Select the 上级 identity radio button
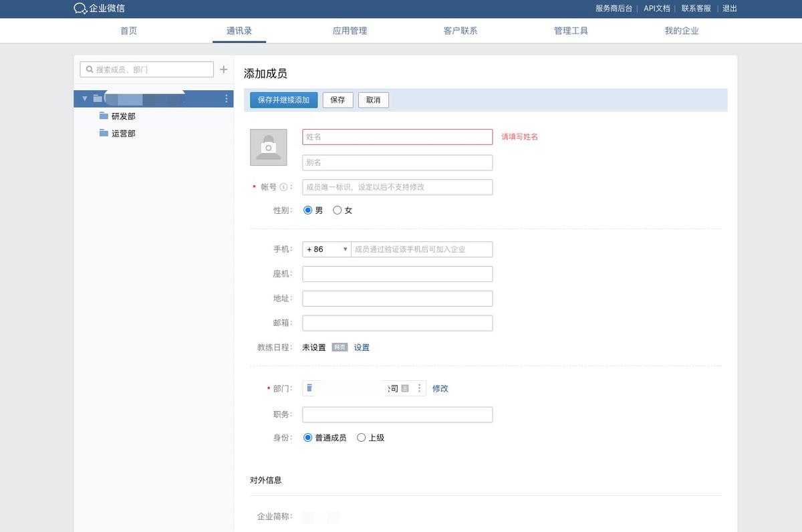The image size is (802, 532). point(361,437)
